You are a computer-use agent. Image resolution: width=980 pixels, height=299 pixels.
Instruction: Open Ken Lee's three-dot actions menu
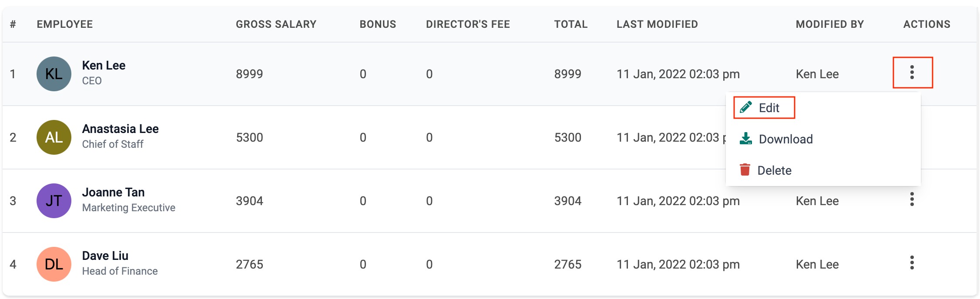(x=912, y=72)
